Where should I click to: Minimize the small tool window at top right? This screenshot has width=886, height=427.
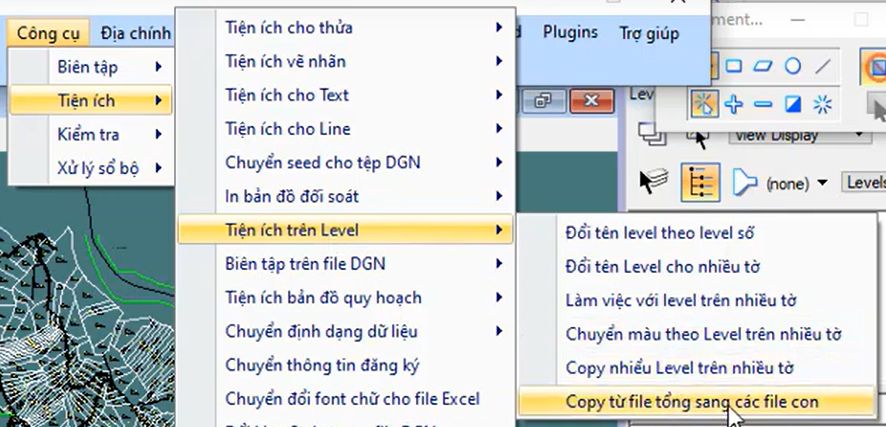coord(797,20)
